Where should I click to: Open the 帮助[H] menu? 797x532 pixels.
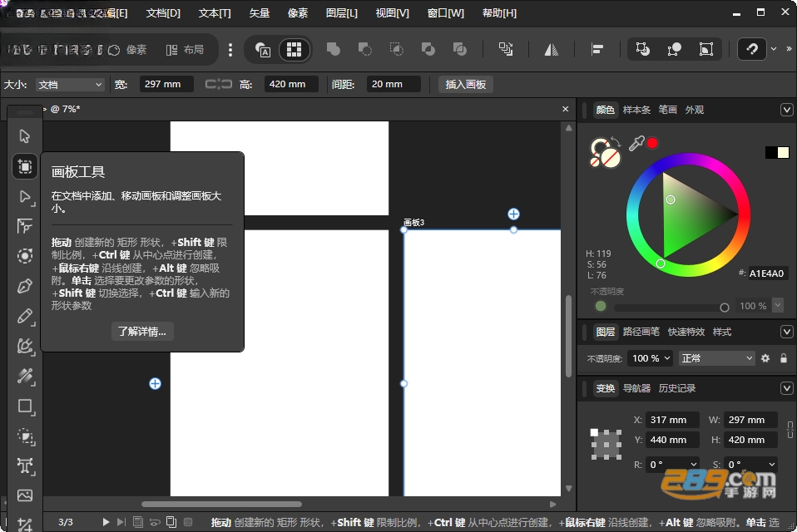(499, 13)
